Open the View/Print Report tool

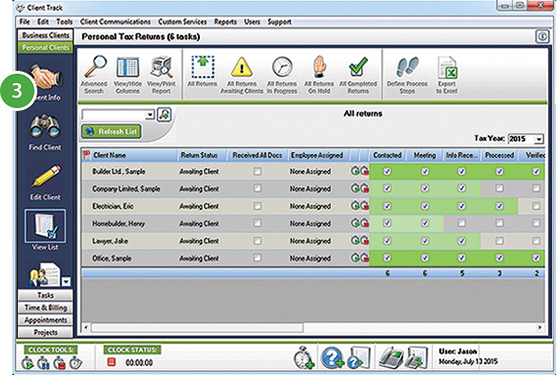tap(161, 67)
